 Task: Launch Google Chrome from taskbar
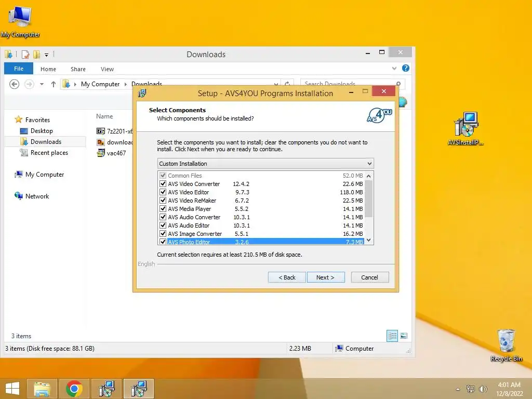[74, 389]
